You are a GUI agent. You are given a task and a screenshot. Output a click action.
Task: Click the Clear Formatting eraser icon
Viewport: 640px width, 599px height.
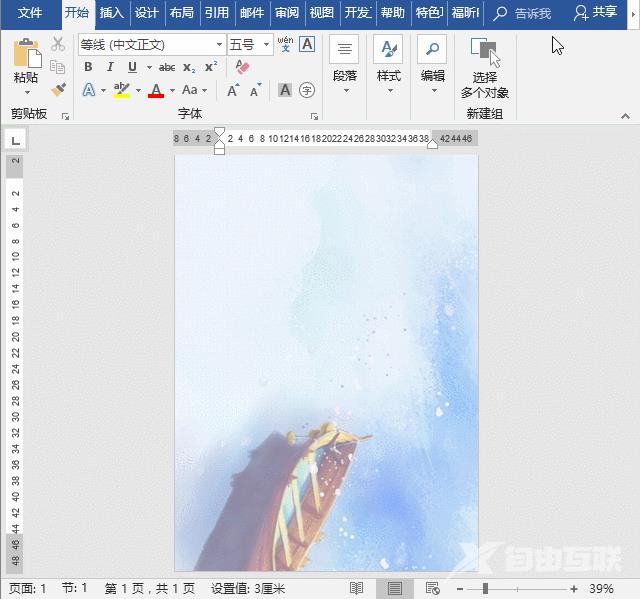pyautogui.click(x=242, y=67)
